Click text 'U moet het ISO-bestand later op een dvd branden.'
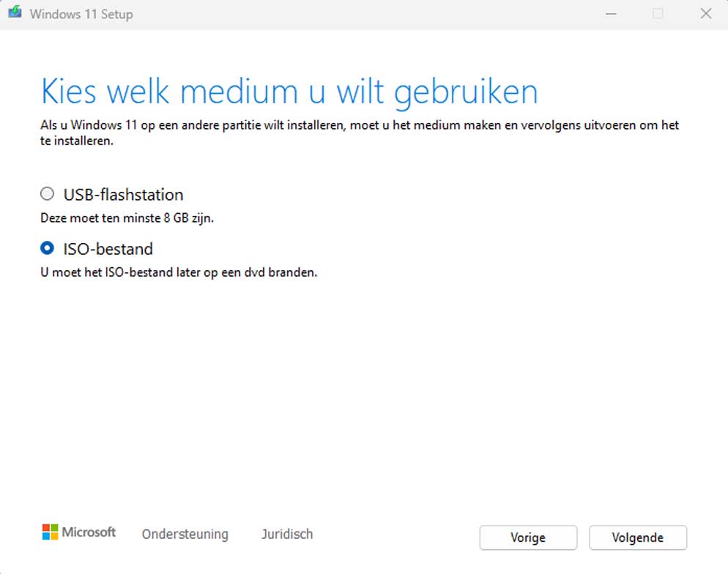728x574 pixels. (x=179, y=272)
